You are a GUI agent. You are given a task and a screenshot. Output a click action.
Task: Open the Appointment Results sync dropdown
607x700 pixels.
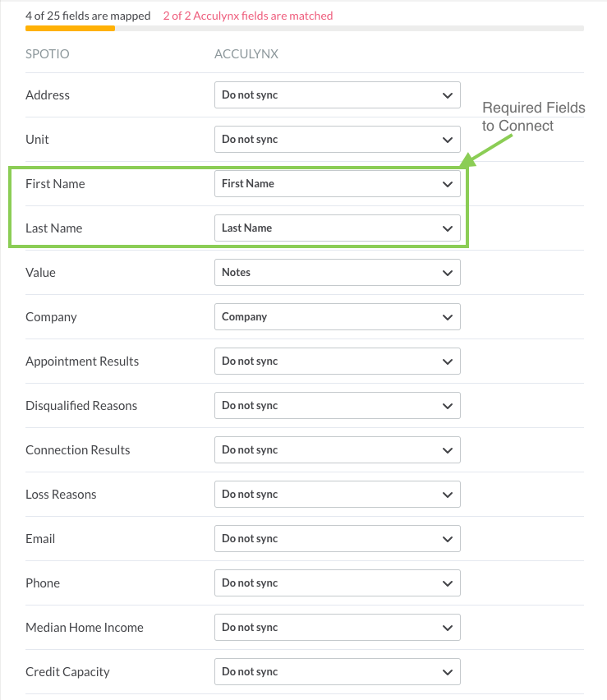tap(338, 362)
